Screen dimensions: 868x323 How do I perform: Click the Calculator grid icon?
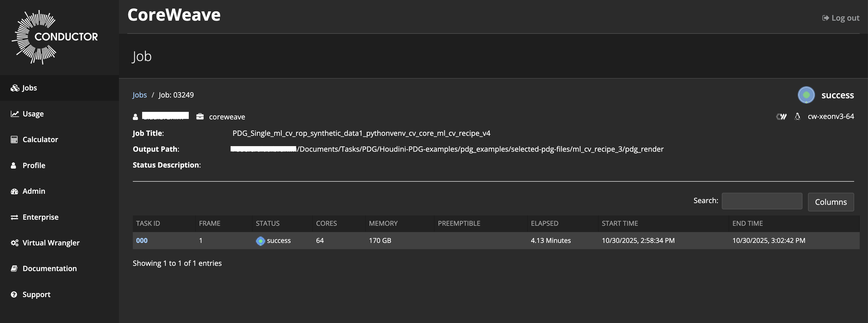click(14, 139)
